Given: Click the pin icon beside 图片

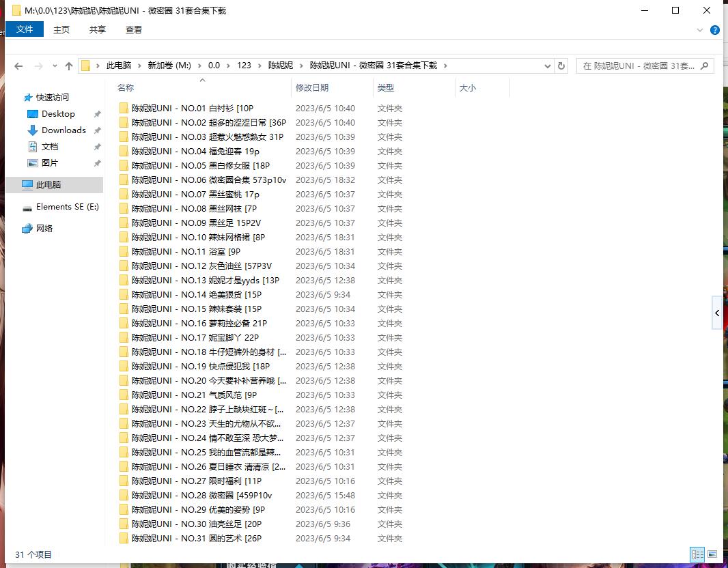Looking at the screenshot, I should pyautogui.click(x=97, y=163).
